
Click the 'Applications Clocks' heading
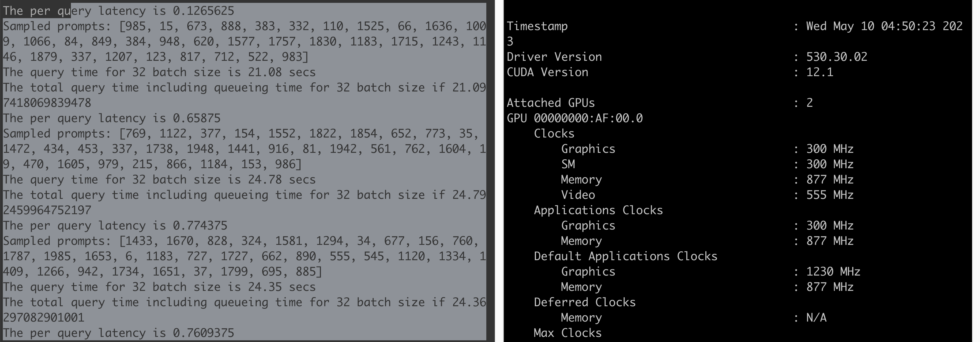coord(598,210)
